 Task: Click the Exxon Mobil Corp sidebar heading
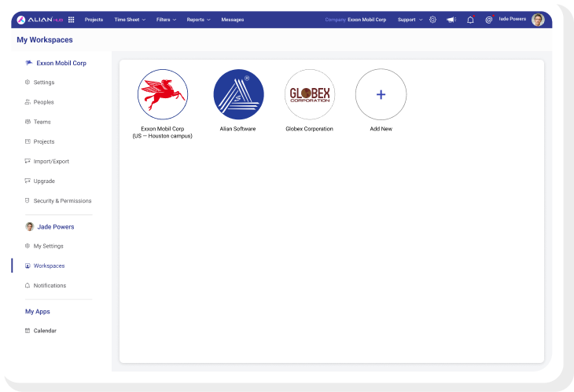click(61, 64)
